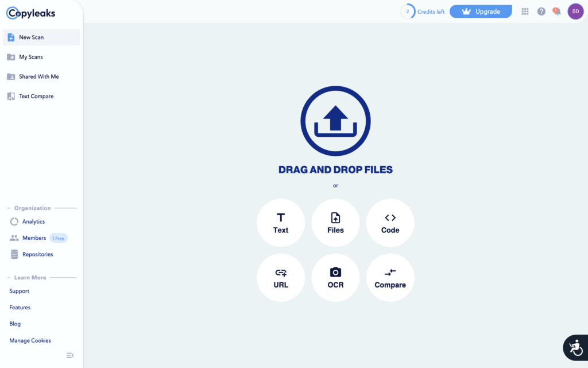Image resolution: width=588 pixels, height=368 pixels.
Task: Collapse the Learn More section
Action: [x=7, y=277]
